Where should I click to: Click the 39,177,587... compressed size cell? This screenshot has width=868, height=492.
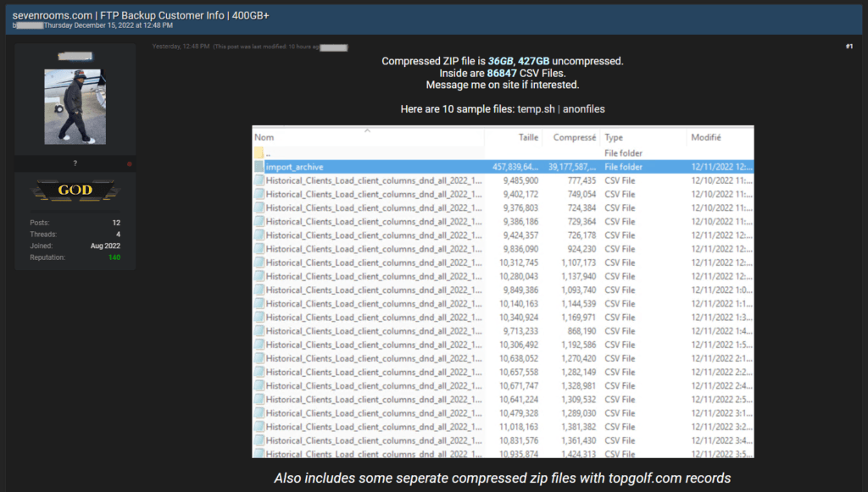click(572, 167)
